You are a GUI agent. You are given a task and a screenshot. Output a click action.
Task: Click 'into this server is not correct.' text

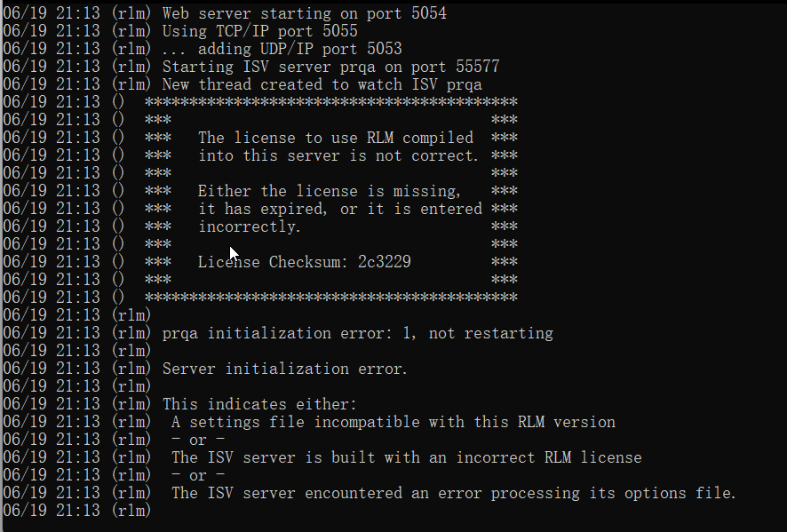click(338, 155)
